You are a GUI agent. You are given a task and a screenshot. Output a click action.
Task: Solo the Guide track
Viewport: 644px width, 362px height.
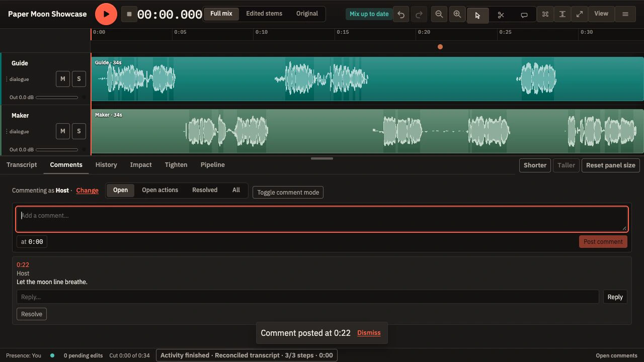(79, 79)
